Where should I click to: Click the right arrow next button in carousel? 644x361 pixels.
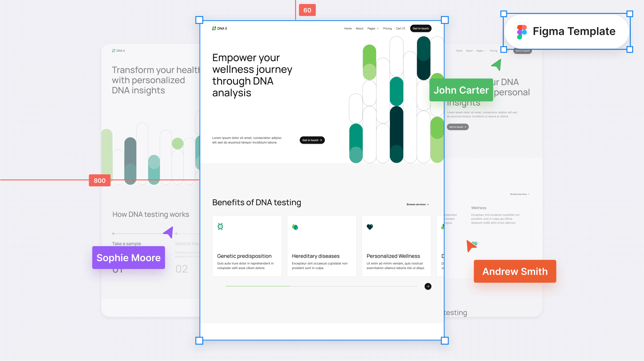pyautogui.click(x=428, y=286)
